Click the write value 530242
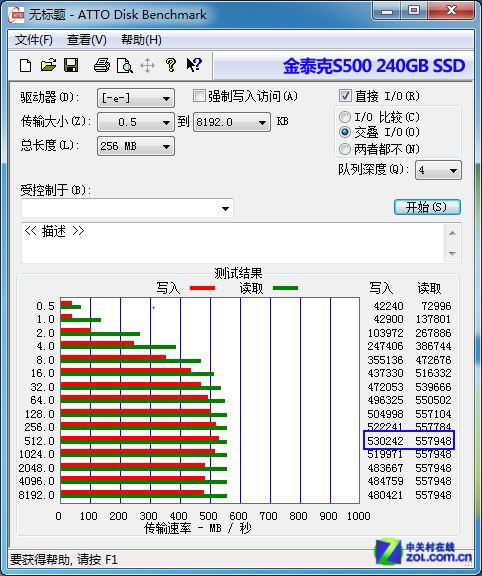 coord(385,441)
